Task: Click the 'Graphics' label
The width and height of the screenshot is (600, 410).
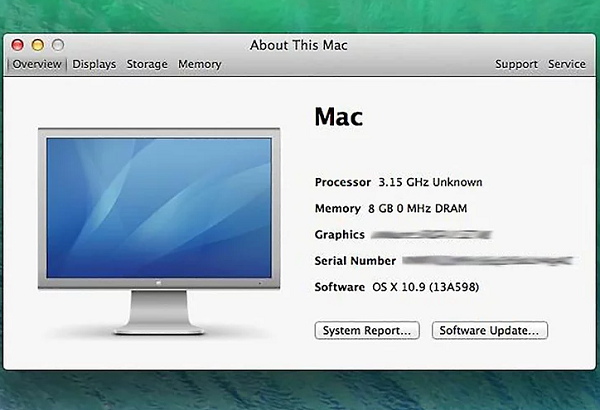Action: pyautogui.click(x=339, y=235)
